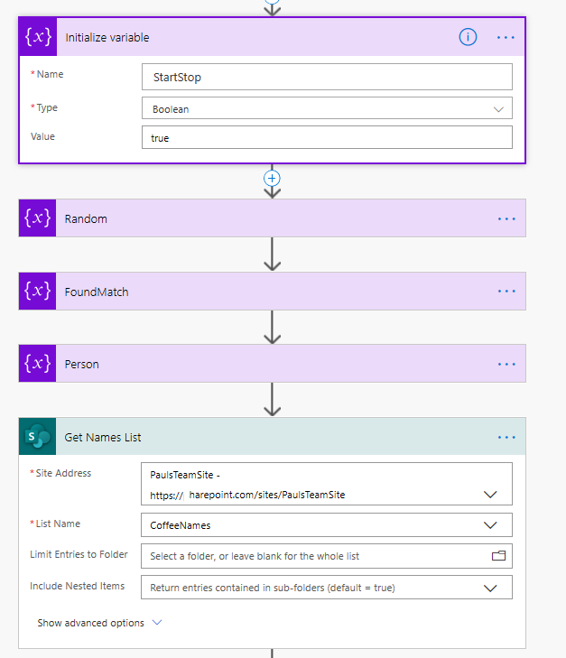Open the ellipsis menu on Person step
Image resolution: width=566 pixels, height=658 pixels.
(506, 364)
